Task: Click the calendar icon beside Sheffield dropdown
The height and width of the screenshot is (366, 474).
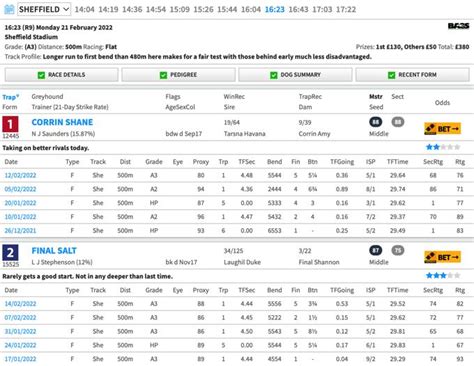Action: tap(9, 9)
